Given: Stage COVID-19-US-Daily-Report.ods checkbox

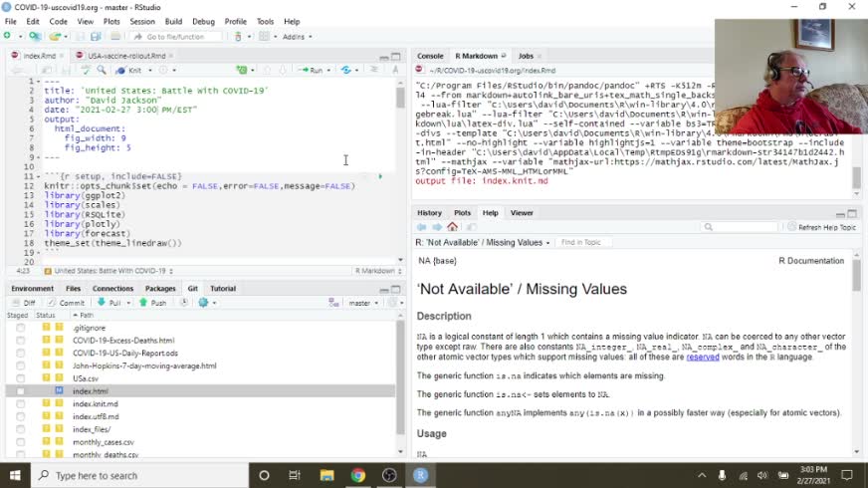Looking at the screenshot, I should [21, 354].
